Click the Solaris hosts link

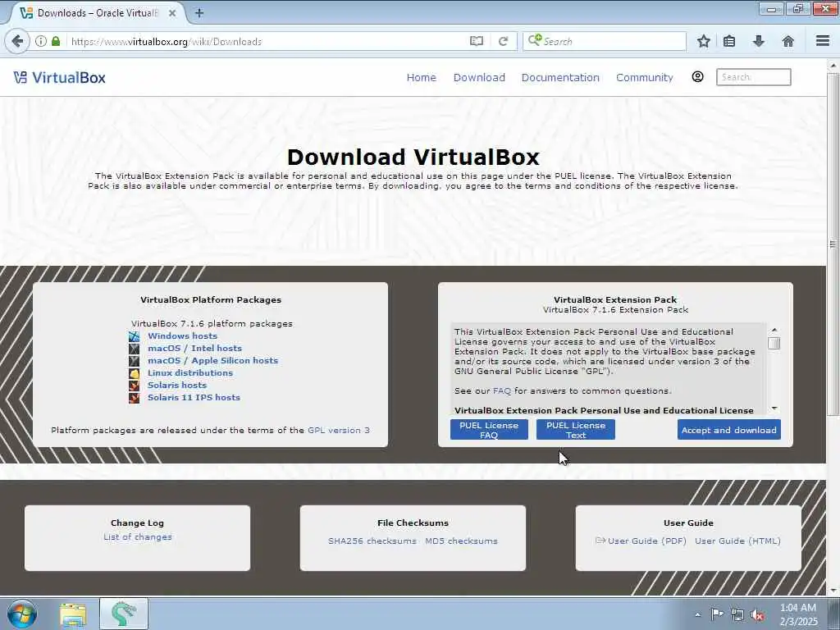177,386
